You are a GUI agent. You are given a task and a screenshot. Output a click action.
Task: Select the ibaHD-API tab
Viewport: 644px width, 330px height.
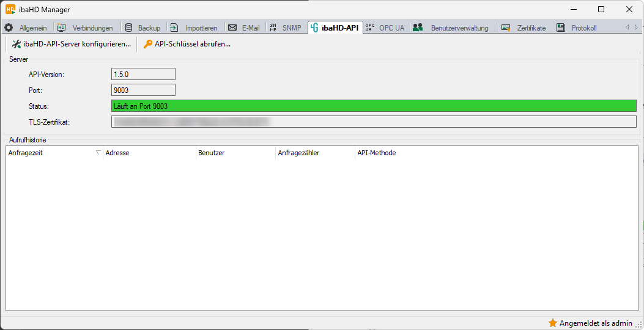click(336, 28)
